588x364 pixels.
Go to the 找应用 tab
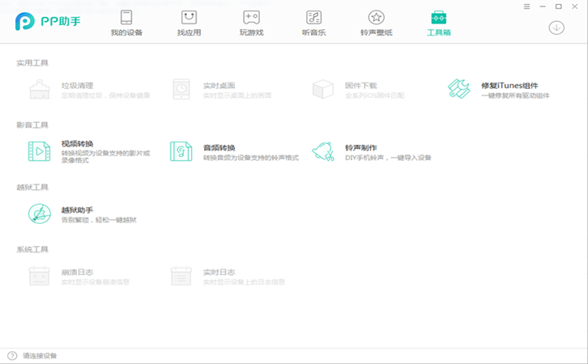point(189,23)
